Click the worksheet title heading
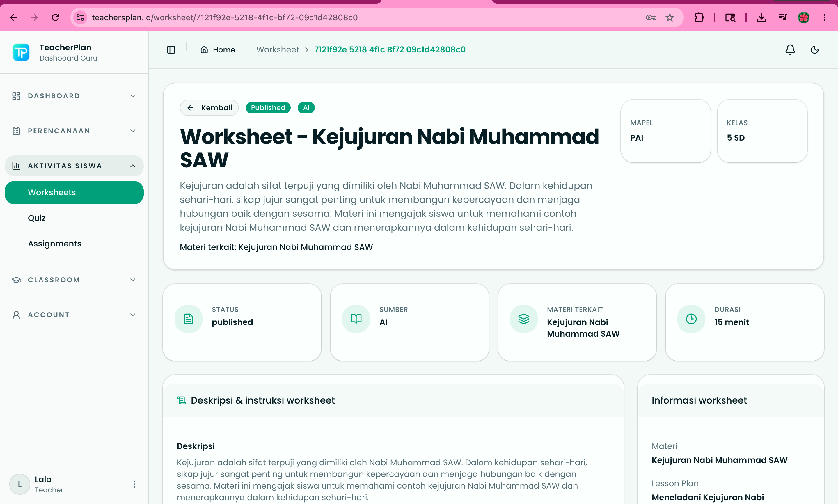The height and width of the screenshot is (504, 838). [x=389, y=148]
